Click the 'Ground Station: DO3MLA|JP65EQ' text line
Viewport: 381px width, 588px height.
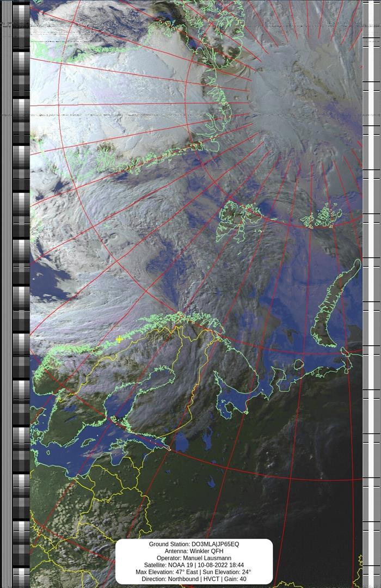tap(194, 544)
